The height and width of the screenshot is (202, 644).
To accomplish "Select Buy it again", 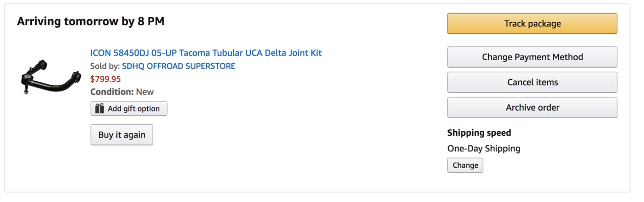I will 121,135.
